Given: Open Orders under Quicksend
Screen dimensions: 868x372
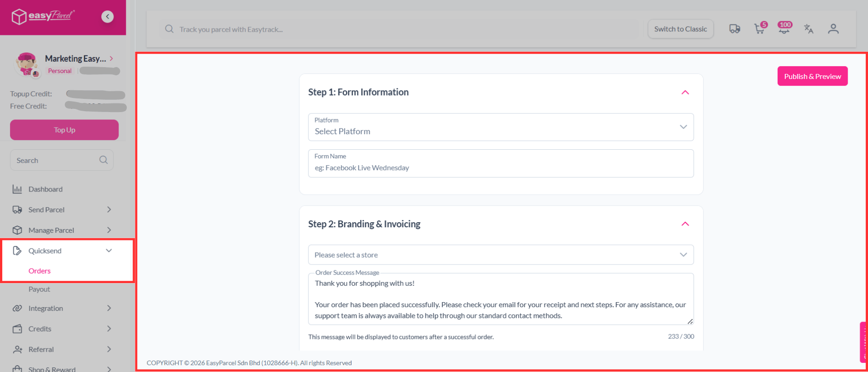Looking at the screenshot, I should point(40,271).
